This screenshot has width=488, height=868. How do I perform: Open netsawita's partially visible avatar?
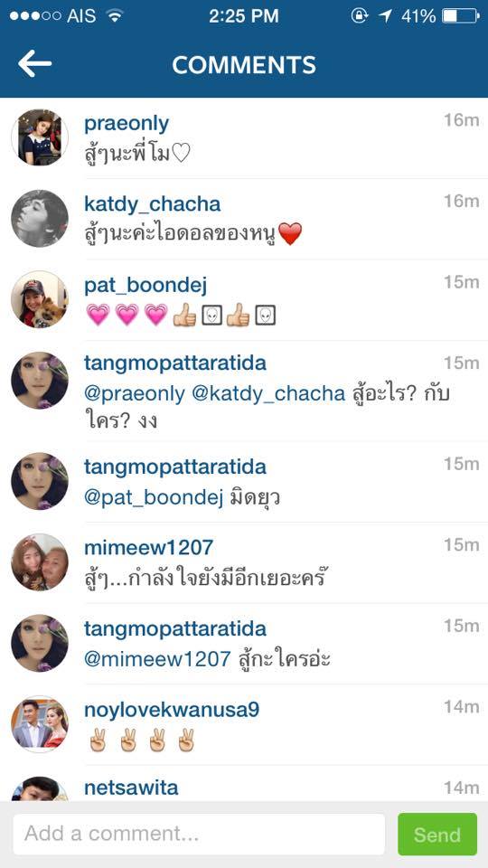[40, 788]
